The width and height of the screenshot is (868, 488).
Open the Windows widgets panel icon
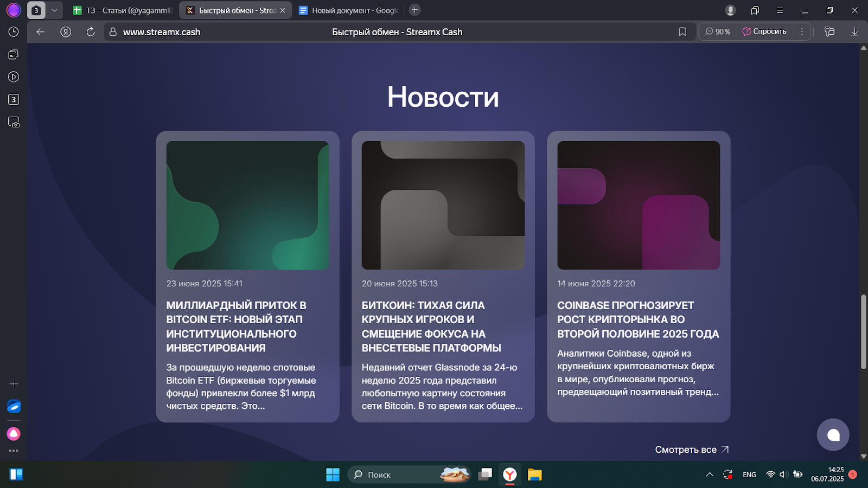click(x=16, y=474)
